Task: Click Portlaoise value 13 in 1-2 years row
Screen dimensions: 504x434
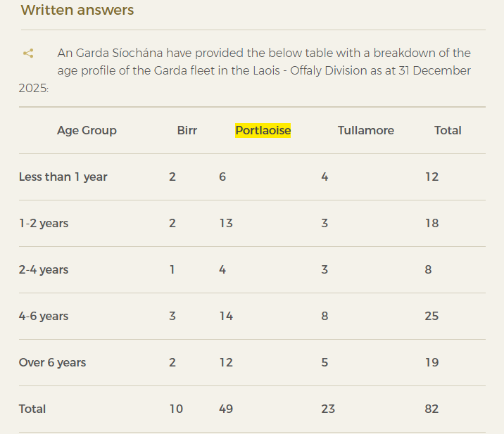Action: (226, 223)
